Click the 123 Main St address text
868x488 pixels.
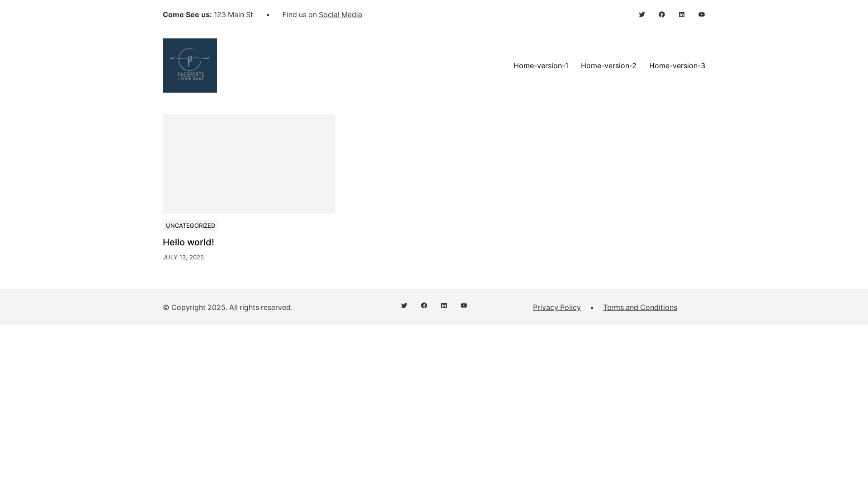233,14
